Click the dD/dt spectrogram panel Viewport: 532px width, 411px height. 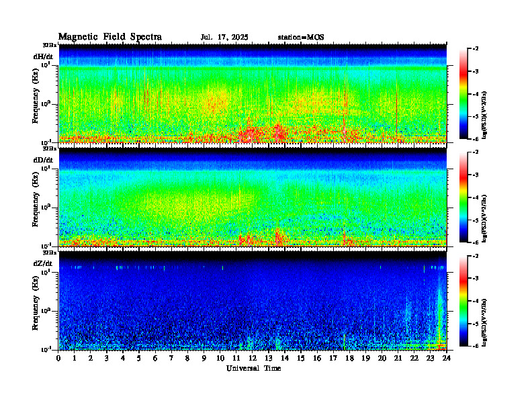253,197
